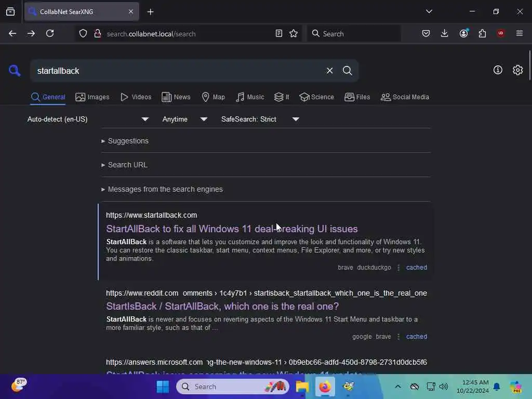Open Firefox account icon

464,33
